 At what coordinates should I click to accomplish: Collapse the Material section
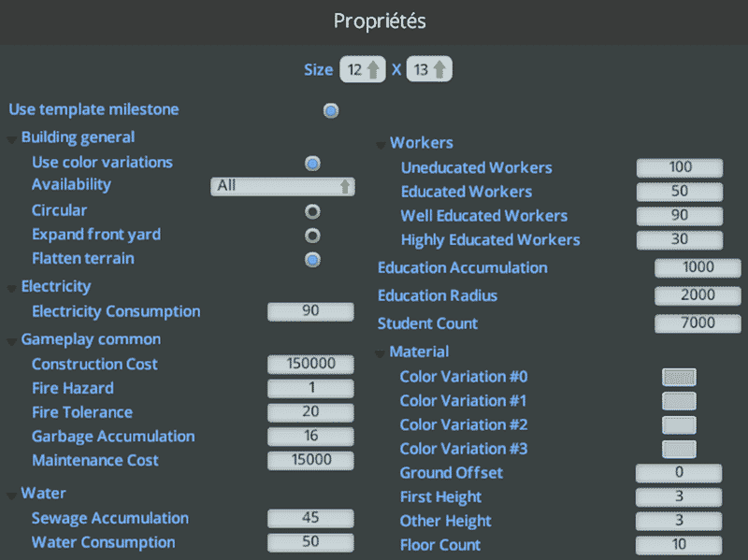381,354
